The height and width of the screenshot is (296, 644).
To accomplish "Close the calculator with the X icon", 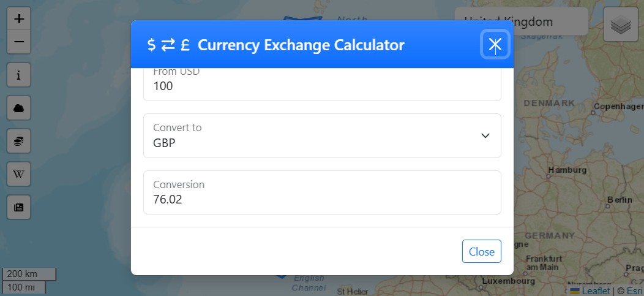I will click(495, 44).
